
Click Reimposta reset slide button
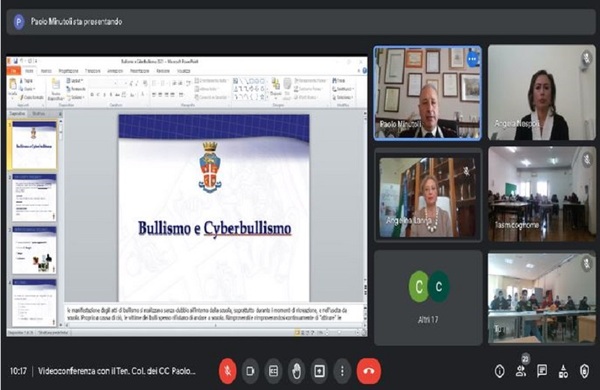coord(76,89)
